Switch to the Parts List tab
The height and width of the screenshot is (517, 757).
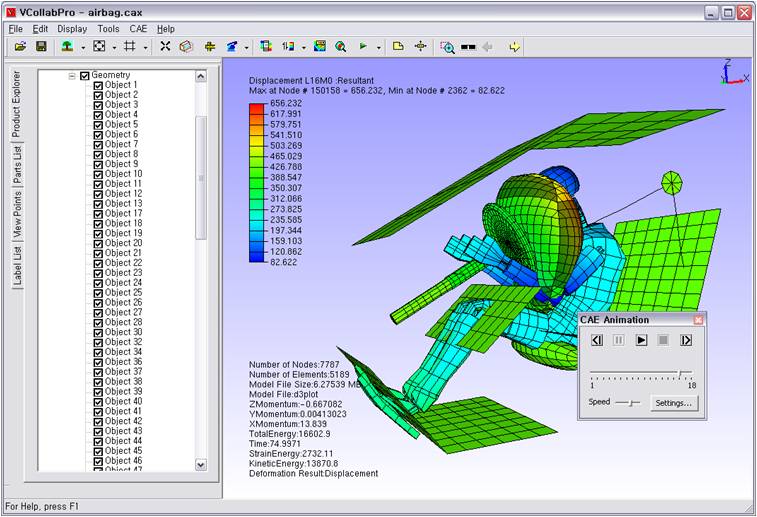(17, 165)
